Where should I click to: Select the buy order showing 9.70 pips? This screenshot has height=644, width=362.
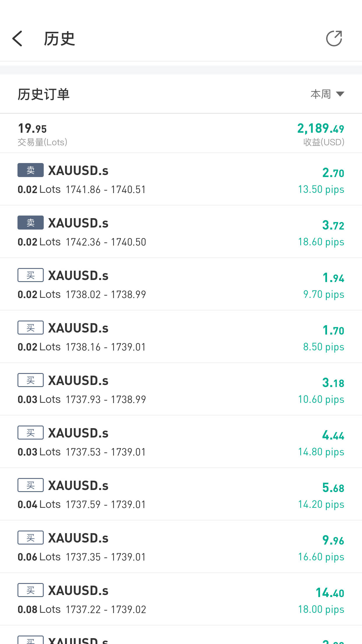point(181,284)
